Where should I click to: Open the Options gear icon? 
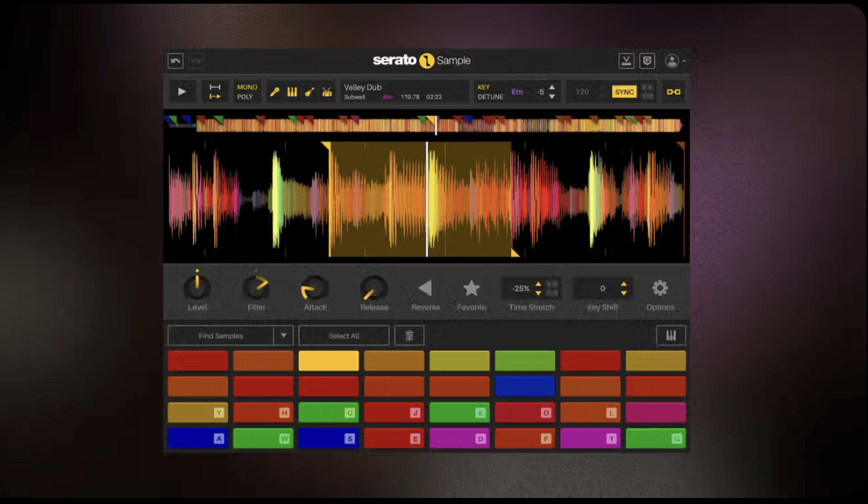tap(660, 288)
